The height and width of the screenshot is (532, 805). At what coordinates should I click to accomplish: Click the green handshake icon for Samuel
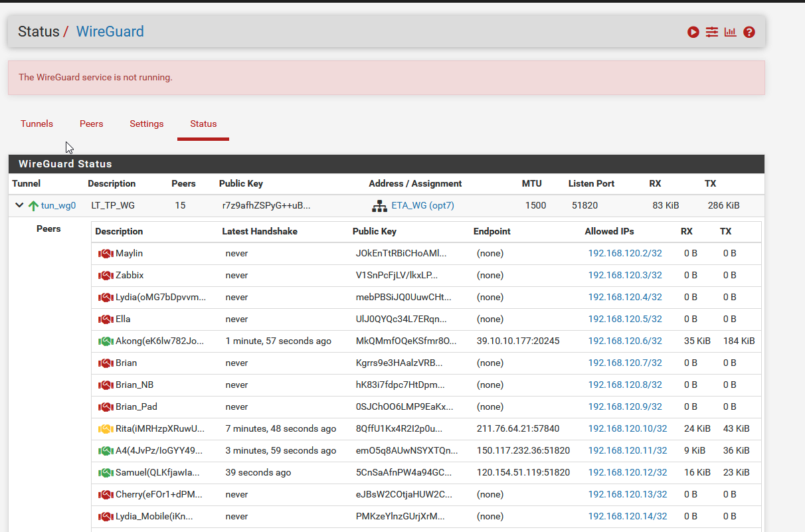[106, 473]
